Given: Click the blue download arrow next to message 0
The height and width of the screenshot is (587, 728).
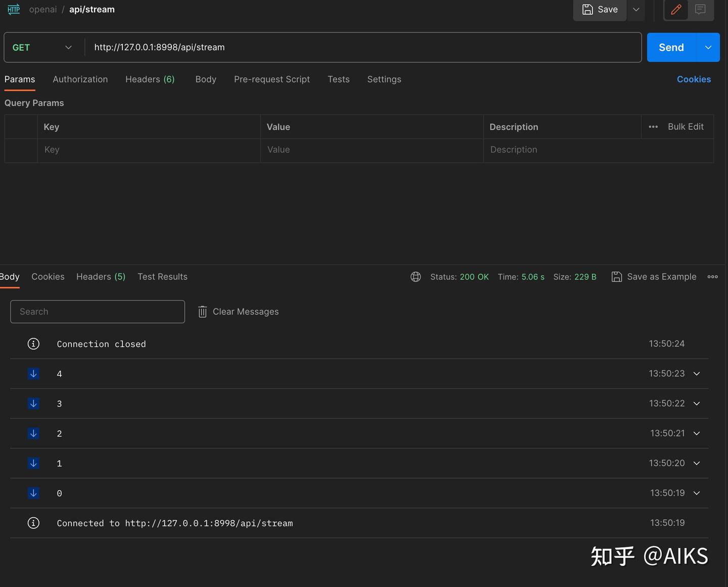Looking at the screenshot, I should 33,493.
